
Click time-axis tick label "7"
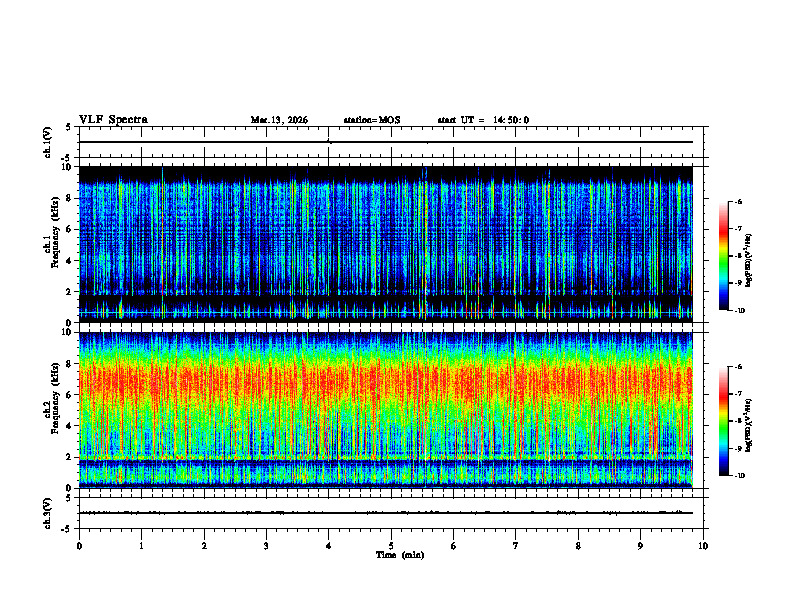tap(516, 546)
